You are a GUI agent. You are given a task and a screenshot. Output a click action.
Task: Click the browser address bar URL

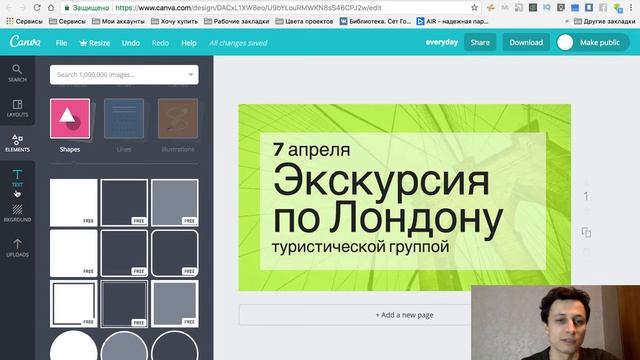248,8
